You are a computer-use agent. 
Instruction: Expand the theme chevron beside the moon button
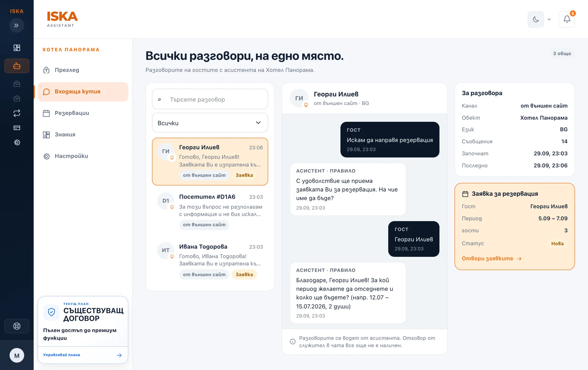tap(549, 19)
